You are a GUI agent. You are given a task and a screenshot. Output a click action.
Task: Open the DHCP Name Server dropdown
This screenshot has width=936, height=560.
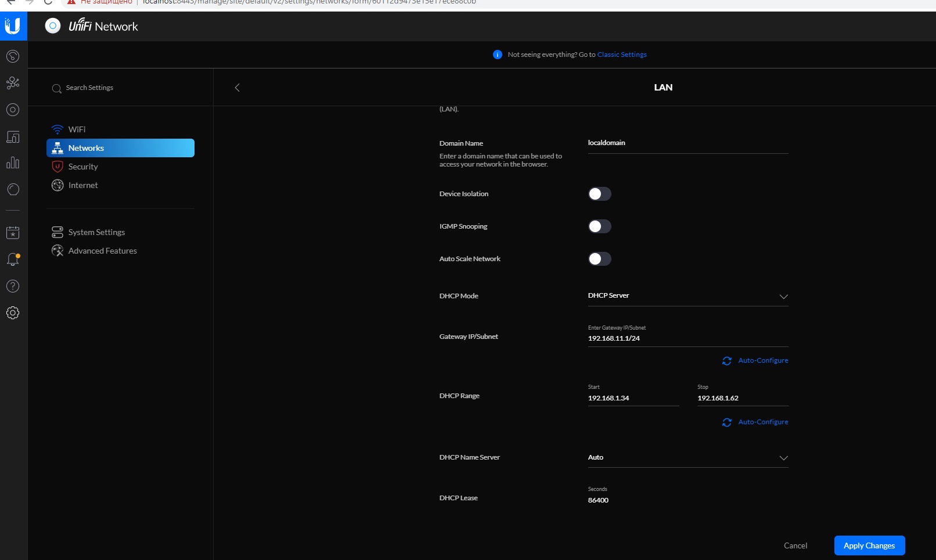[x=687, y=458]
